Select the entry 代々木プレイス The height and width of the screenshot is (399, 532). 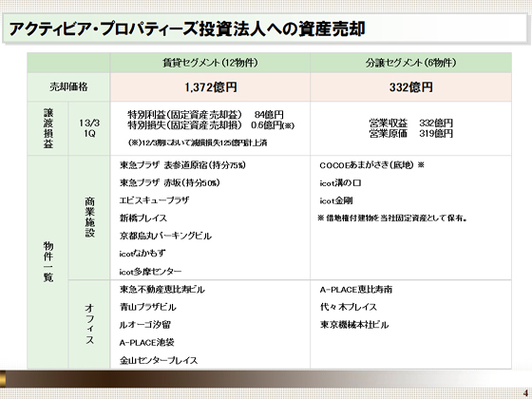tap(349, 307)
